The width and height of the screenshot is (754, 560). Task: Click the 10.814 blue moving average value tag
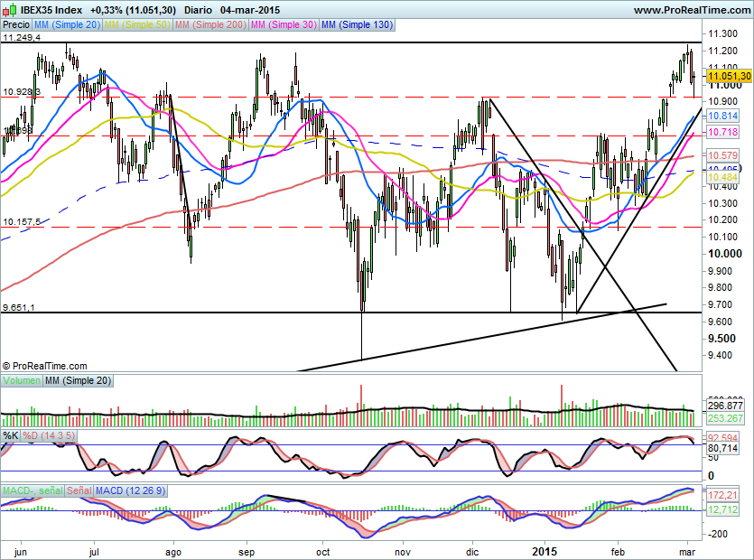[x=722, y=116]
